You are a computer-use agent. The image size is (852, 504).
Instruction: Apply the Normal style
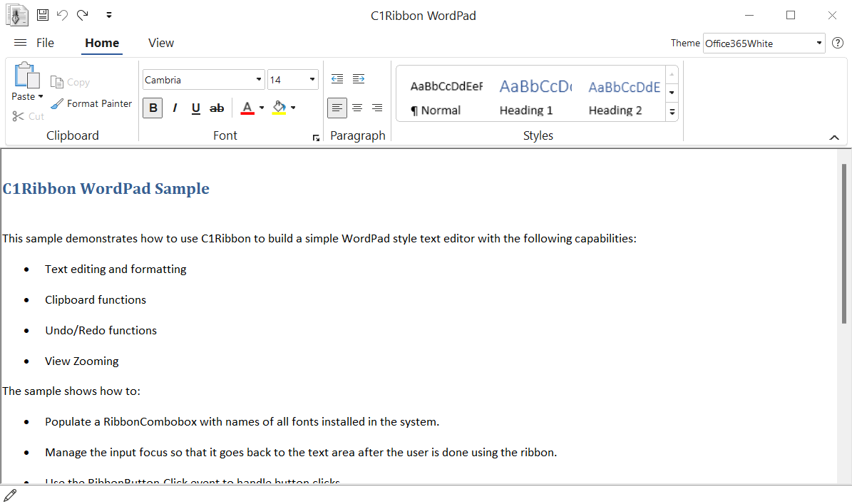[x=445, y=97]
